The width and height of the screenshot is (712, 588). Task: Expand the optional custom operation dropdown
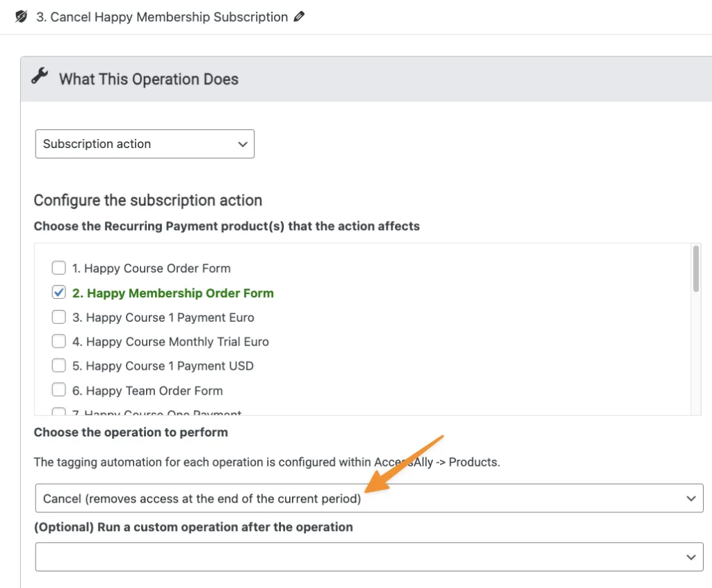click(x=369, y=557)
